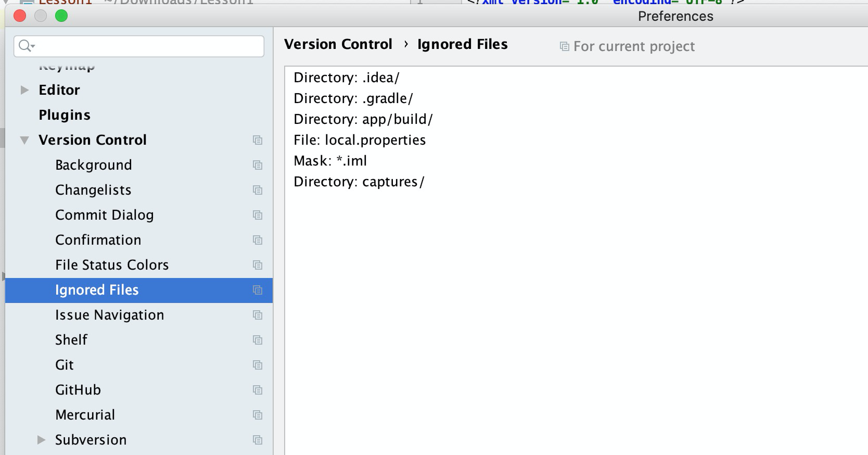868x455 pixels.
Task: Click the For current project label
Action: tap(634, 46)
